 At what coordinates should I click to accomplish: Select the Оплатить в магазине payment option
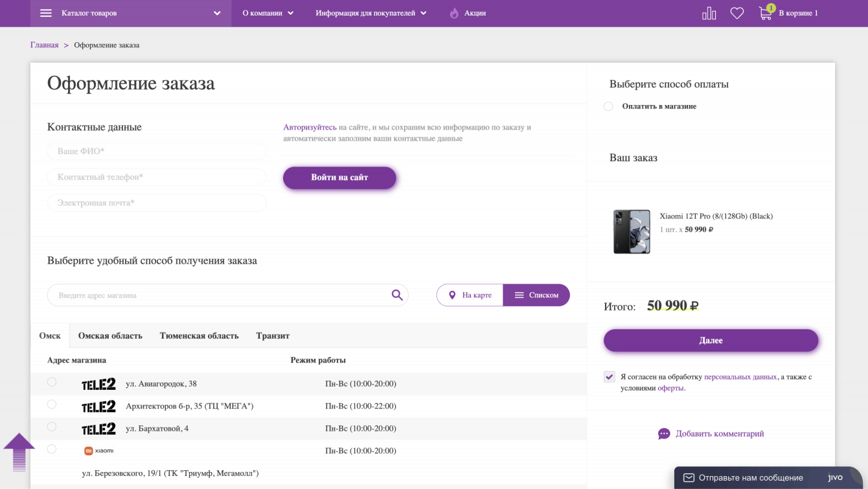point(608,106)
